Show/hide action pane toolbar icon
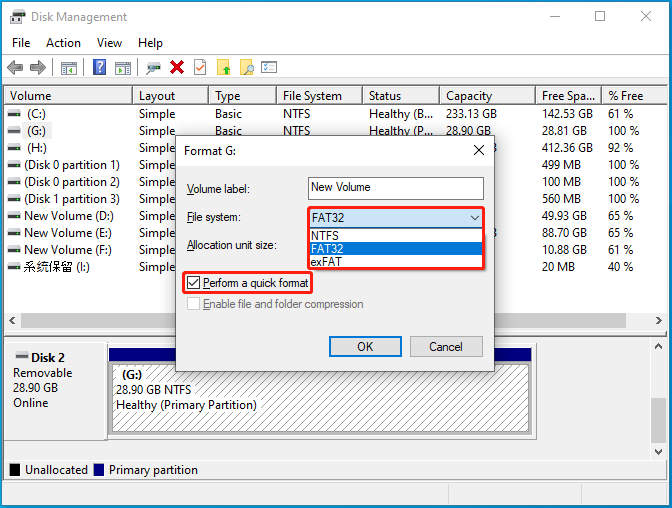The width and height of the screenshot is (672, 508). point(123,68)
